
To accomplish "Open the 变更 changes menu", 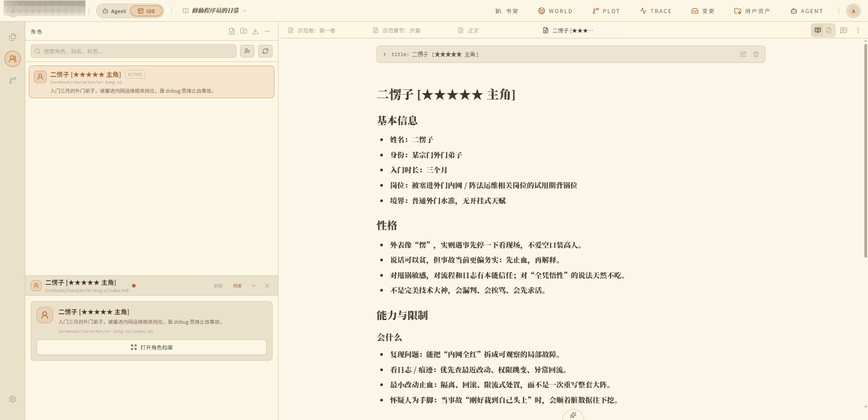I will click(x=703, y=11).
